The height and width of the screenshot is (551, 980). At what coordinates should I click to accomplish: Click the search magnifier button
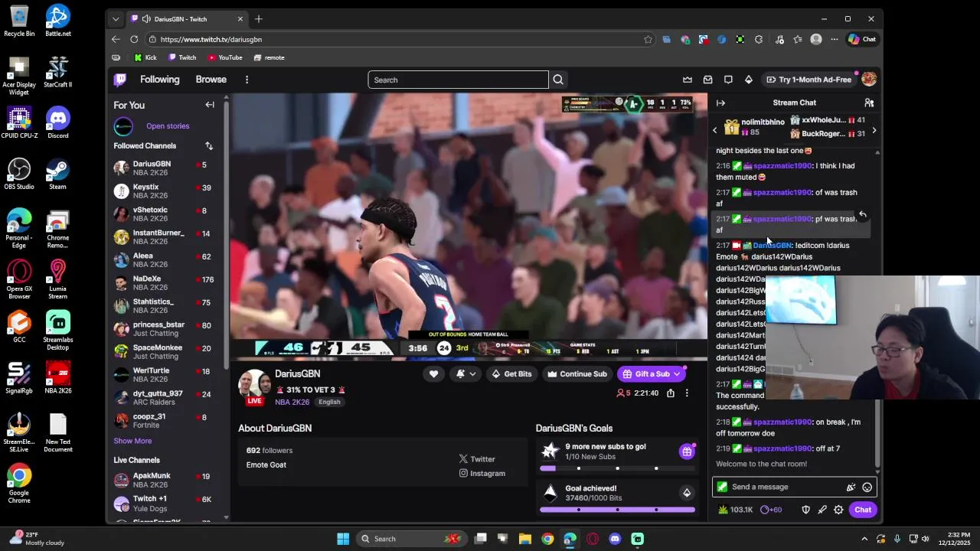tap(558, 80)
